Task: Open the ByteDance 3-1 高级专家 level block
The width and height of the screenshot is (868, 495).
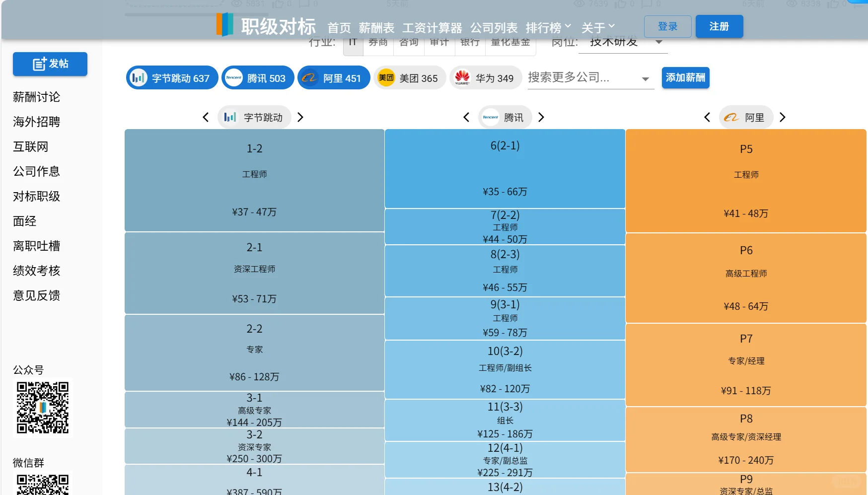Action: pyautogui.click(x=254, y=410)
